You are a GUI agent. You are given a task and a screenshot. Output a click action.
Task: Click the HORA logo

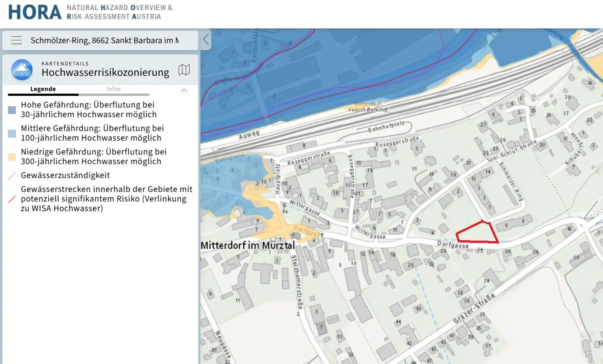pyautogui.click(x=35, y=13)
